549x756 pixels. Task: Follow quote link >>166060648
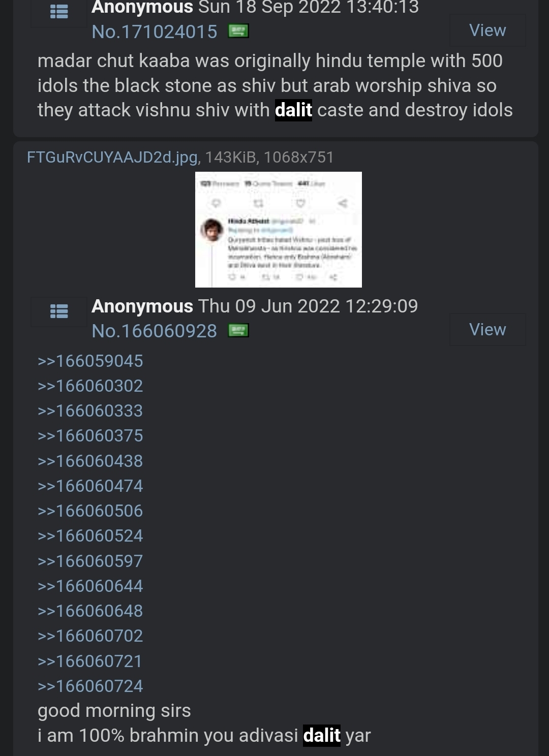point(90,611)
